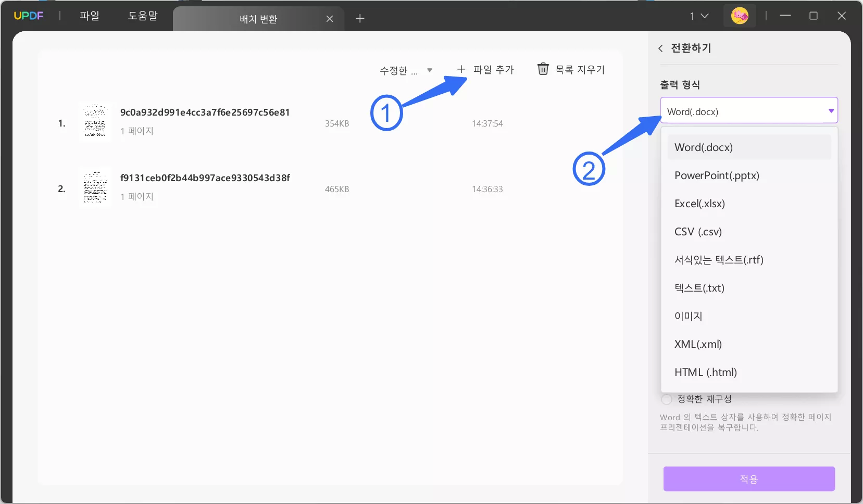Choose 텍스트(.txt) output format

click(749, 288)
